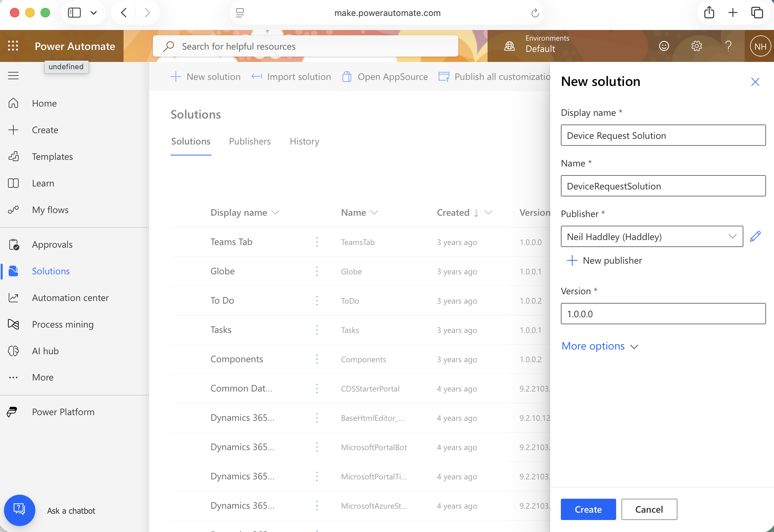Click the Automation center chart icon
Screen dimensions: 774x532
pyautogui.click(x=13, y=298)
